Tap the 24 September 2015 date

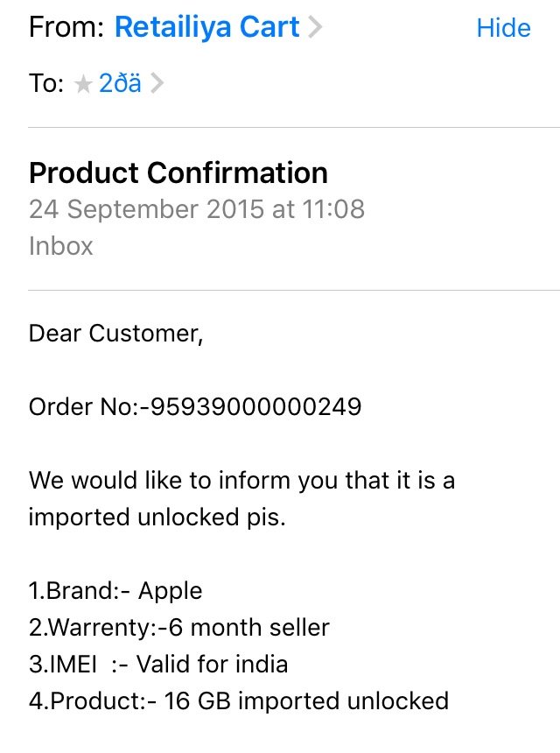[x=143, y=210]
